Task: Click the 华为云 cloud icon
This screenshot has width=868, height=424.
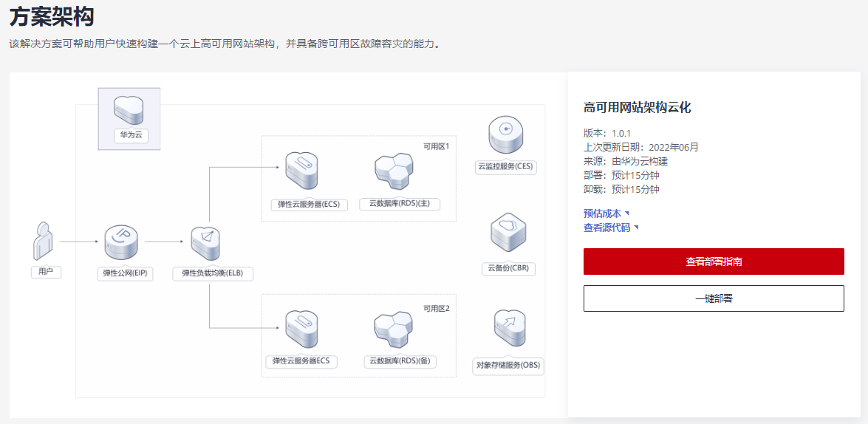Action: pyautogui.click(x=129, y=110)
